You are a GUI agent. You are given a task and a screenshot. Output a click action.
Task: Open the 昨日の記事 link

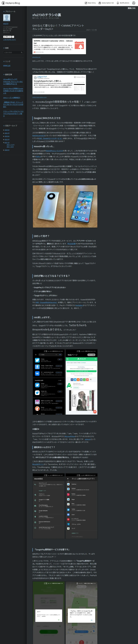point(71,244)
